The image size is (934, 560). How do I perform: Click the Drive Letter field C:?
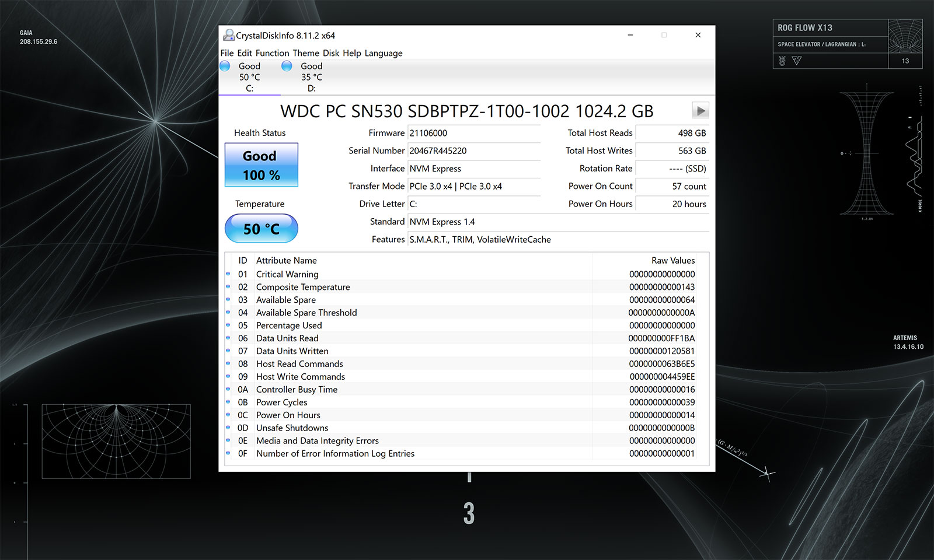[x=474, y=204]
